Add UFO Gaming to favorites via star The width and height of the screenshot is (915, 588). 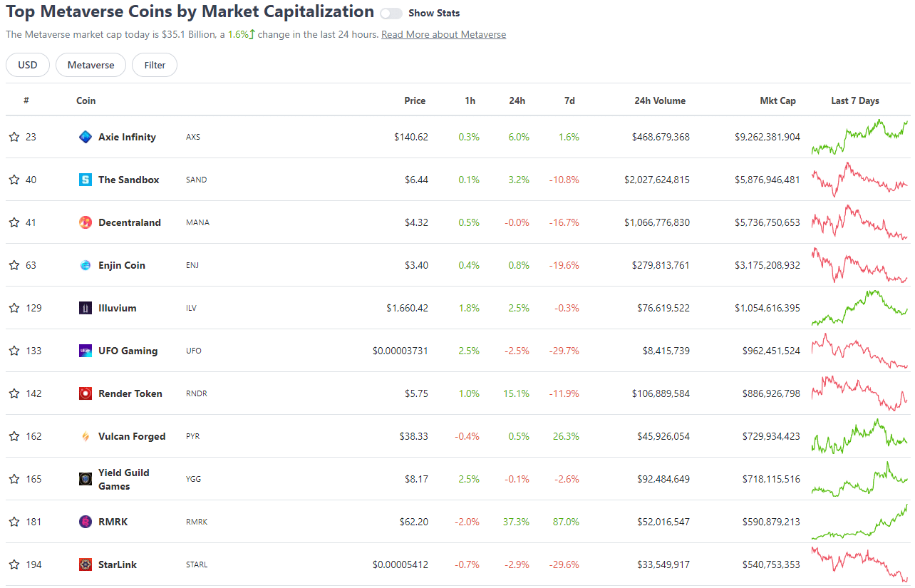(14, 351)
